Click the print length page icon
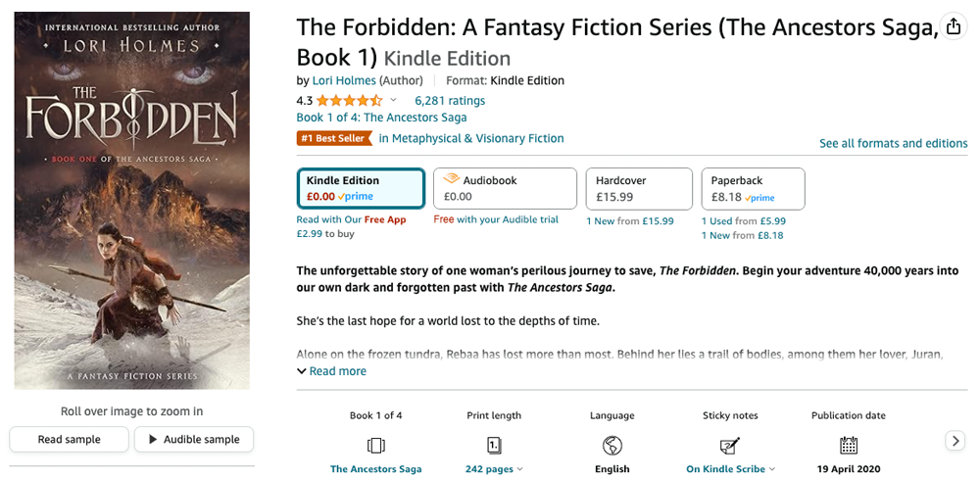This screenshot has height=478, width=980. [494, 446]
